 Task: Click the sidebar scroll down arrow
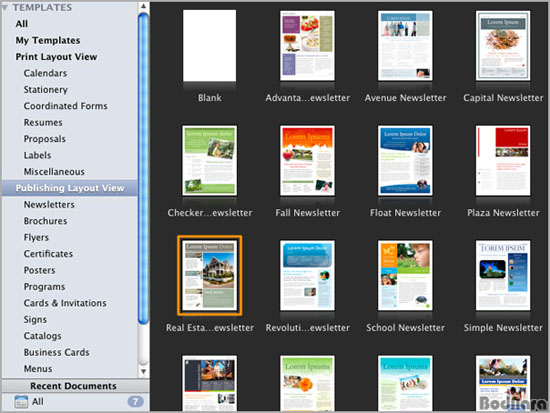click(x=143, y=371)
